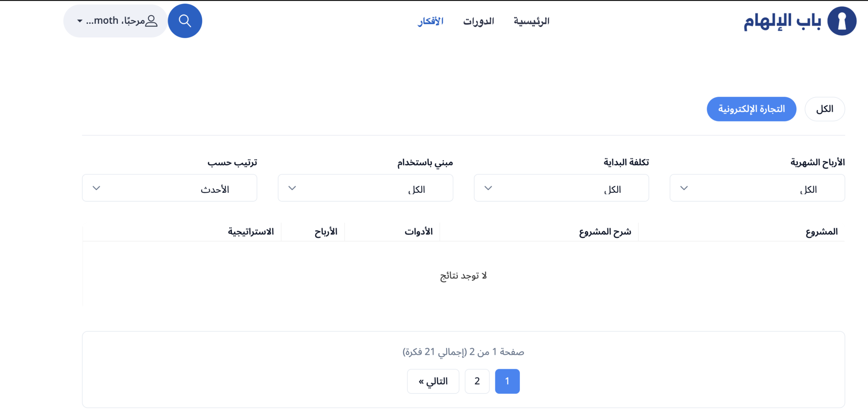The height and width of the screenshot is (416, 868).
Task: Click the الأدوات column header
Action: point(418,232)
